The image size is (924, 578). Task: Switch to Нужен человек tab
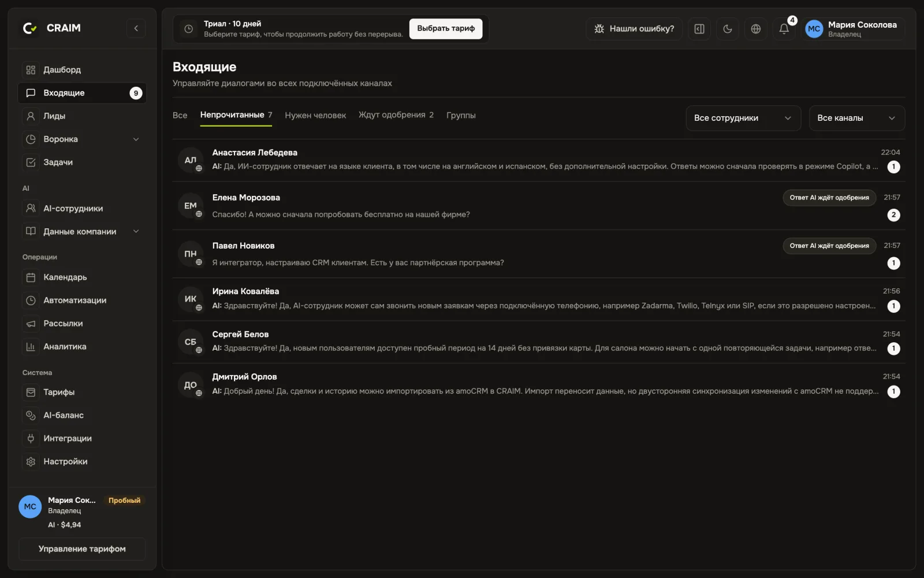pos(315,116)
